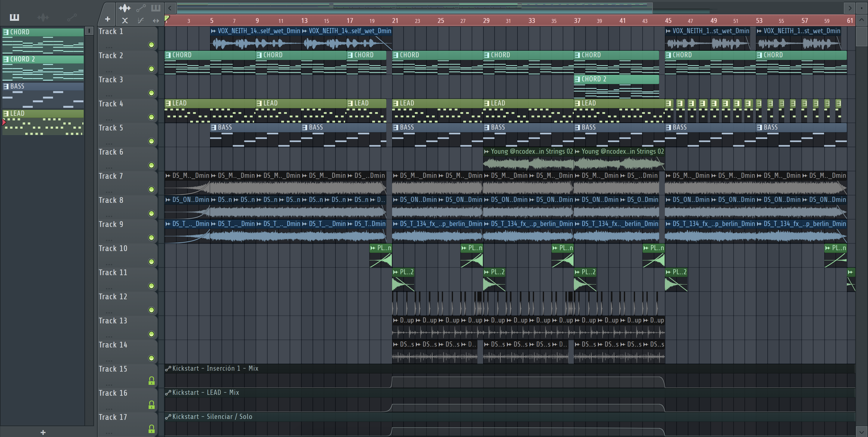Toggle the lock on Track 17
The image size is (868, 437).
click(152, 429)
